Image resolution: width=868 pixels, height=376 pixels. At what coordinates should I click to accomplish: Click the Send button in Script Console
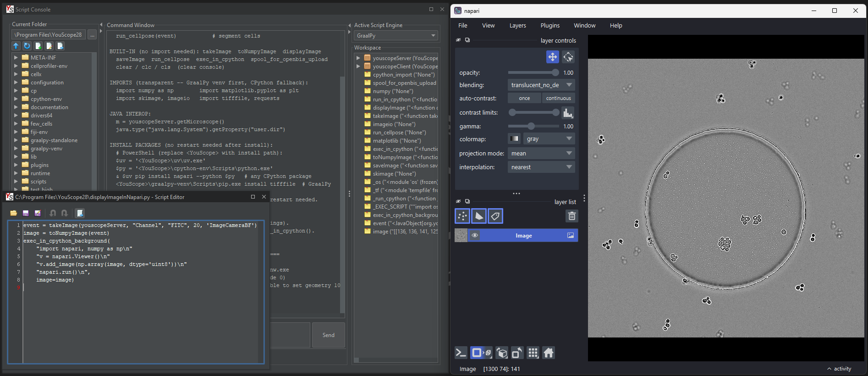point(329,335)
